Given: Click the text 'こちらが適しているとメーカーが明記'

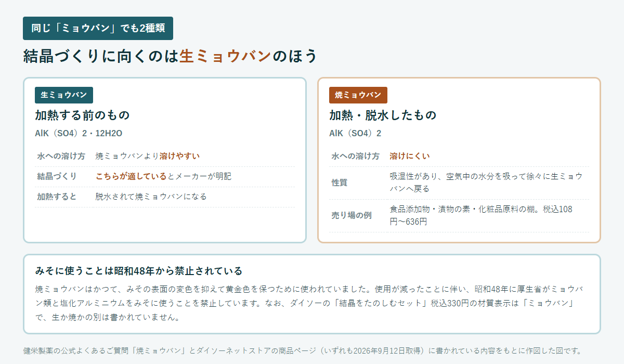Looking at the screenshot, I should (163, 176).
